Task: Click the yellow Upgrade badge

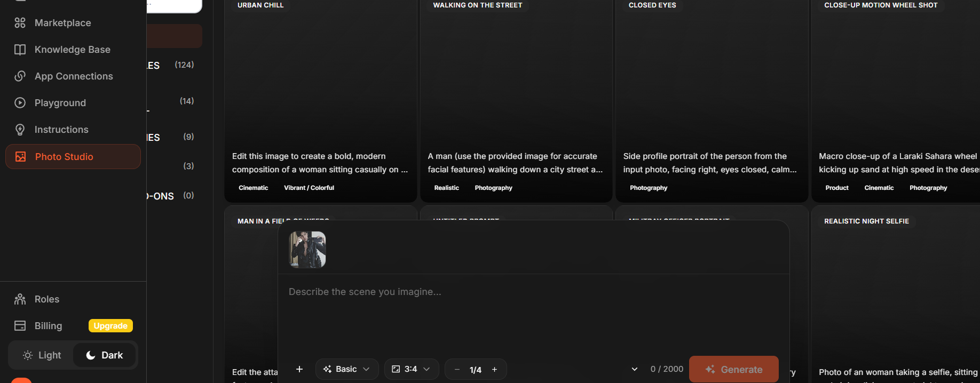Action: pos(110,326)
